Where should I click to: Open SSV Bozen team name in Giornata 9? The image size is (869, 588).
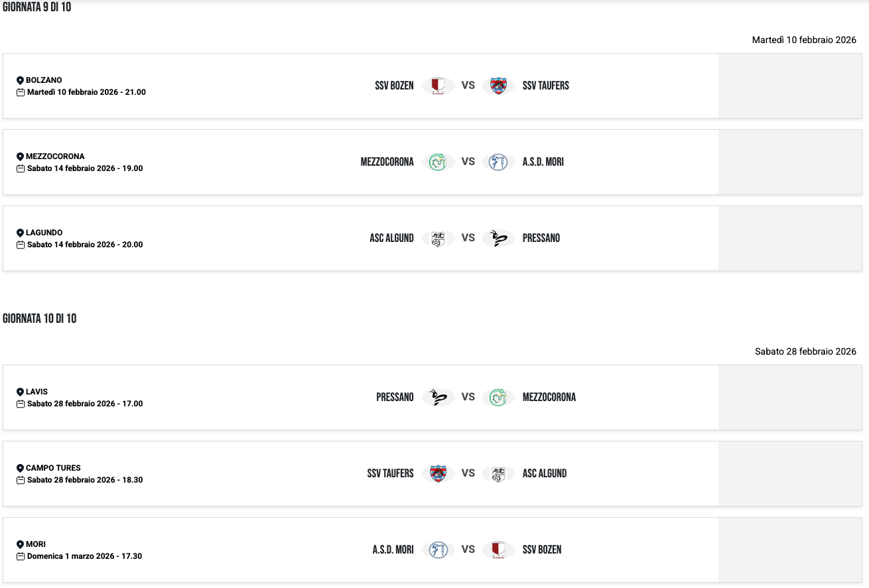tap(394, 86)
